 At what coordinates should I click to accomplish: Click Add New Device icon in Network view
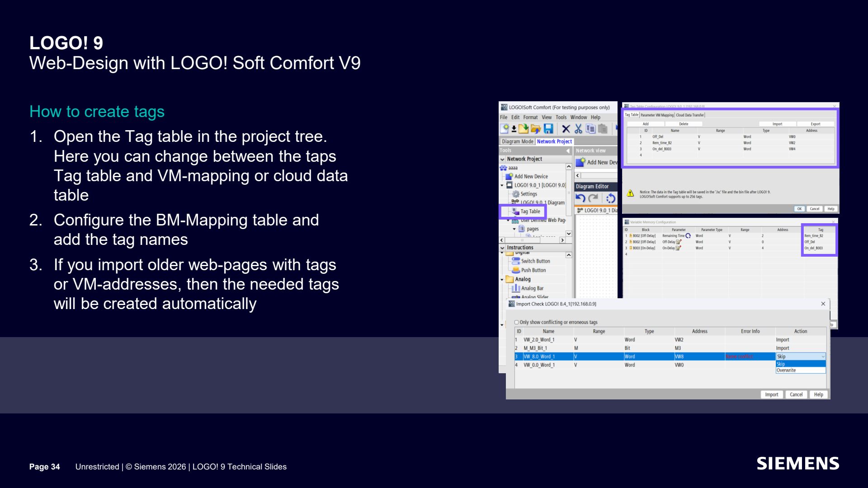[x=580, y=162]
